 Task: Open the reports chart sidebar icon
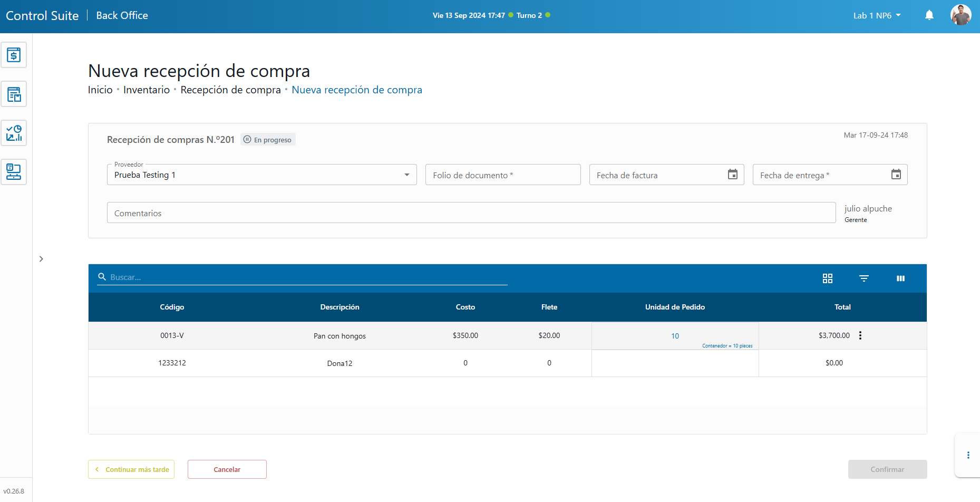[14, 133]
